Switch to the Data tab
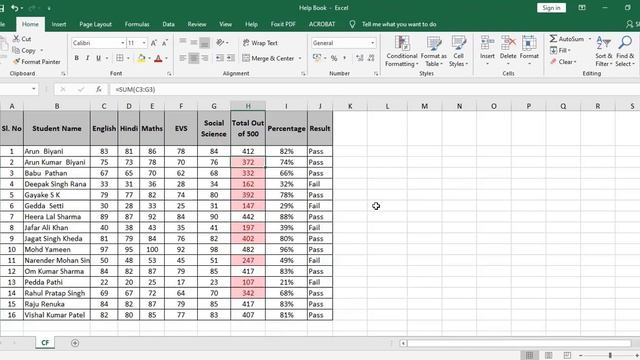The width and height of the screenshot is (640, 360). coord(169,24)
